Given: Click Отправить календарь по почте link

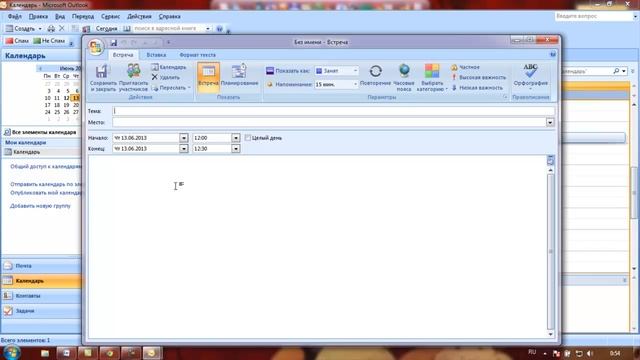Looking at the screenshot, I should tap(46, 184).
